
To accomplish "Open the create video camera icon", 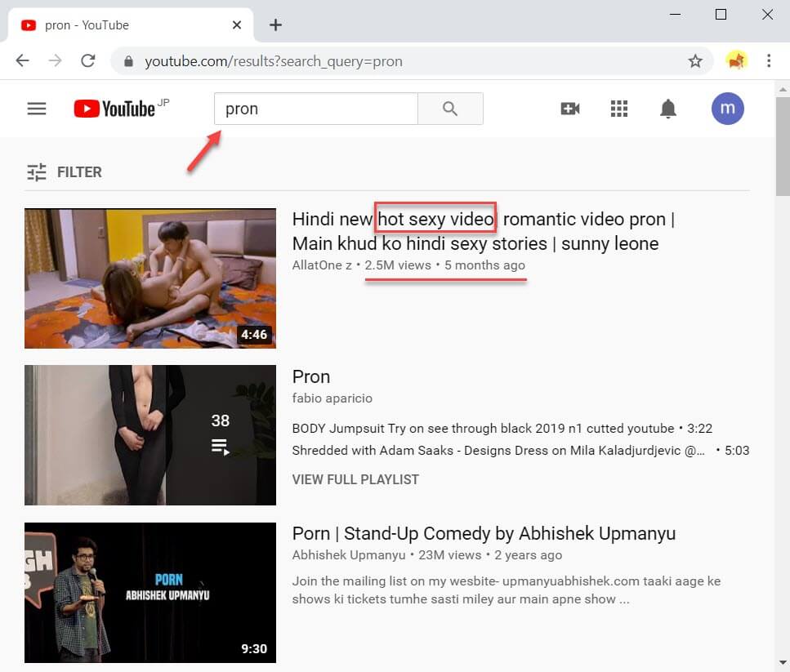I will 569,109.
